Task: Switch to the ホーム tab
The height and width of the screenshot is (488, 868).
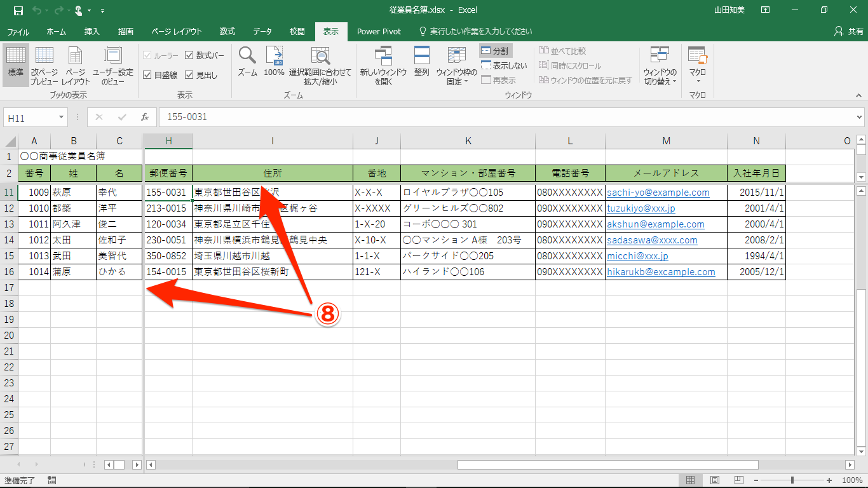Action: coord(56,31)
